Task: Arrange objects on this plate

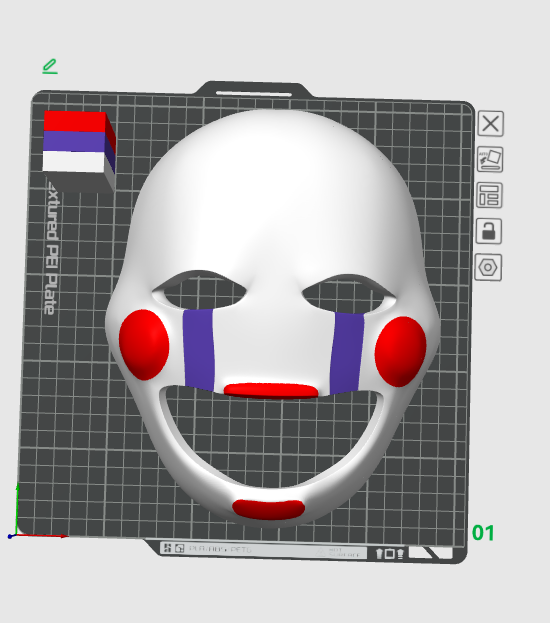Action: click(489, 195)
